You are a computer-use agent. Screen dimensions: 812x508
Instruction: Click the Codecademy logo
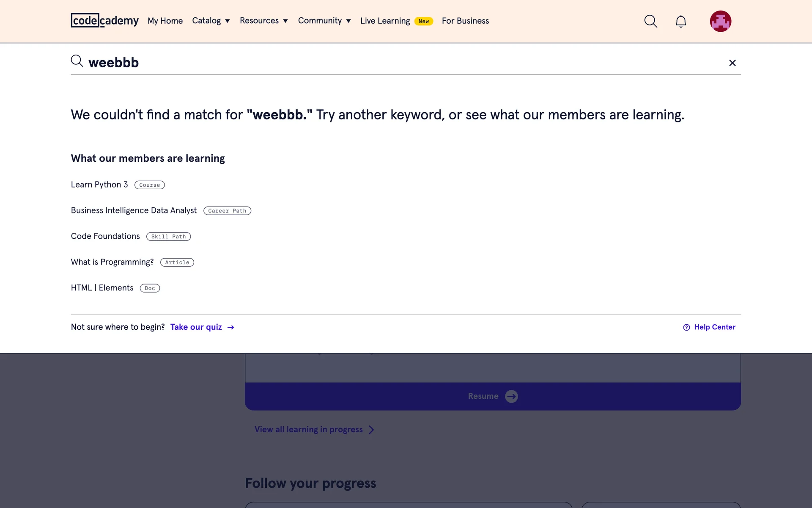click(x=104, y=20)
